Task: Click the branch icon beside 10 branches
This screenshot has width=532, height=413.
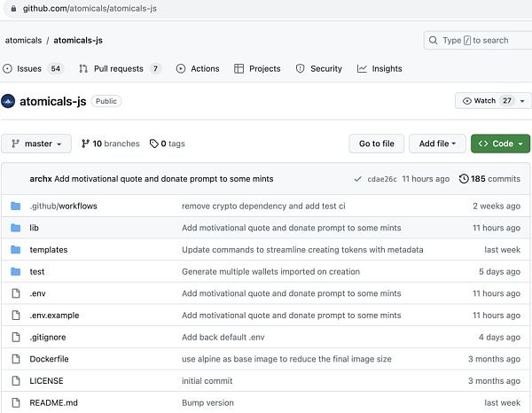Action: click(85, 144)
